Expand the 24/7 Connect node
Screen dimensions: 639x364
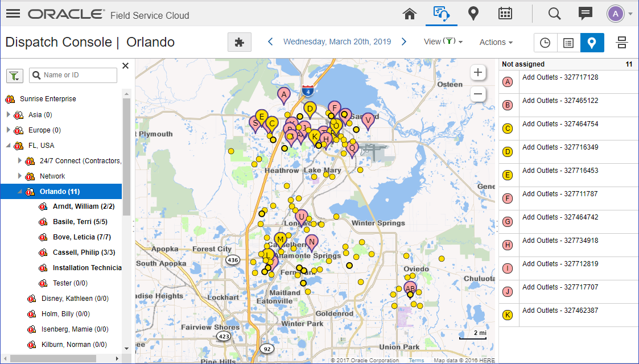19,160
